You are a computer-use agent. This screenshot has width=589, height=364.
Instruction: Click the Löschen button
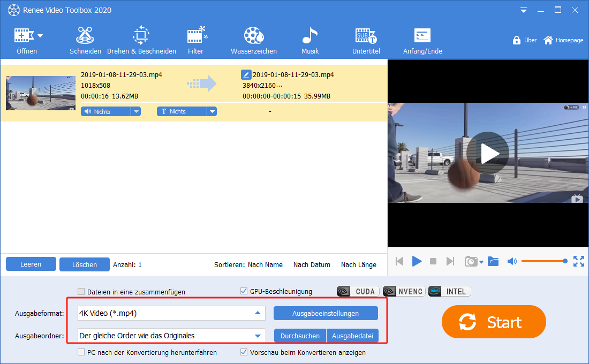point(85,264)
